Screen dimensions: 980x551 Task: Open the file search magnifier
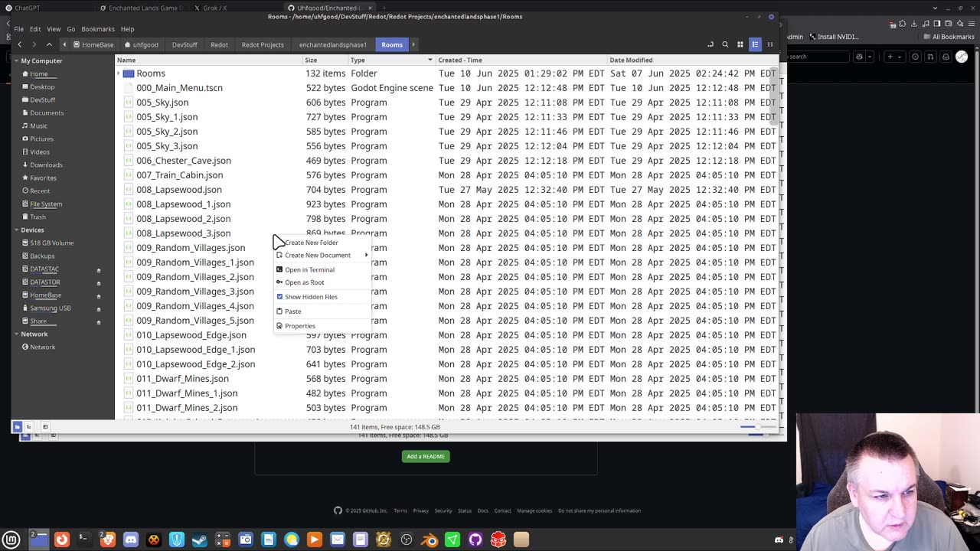pyautogui.click(x=725, y=44)
